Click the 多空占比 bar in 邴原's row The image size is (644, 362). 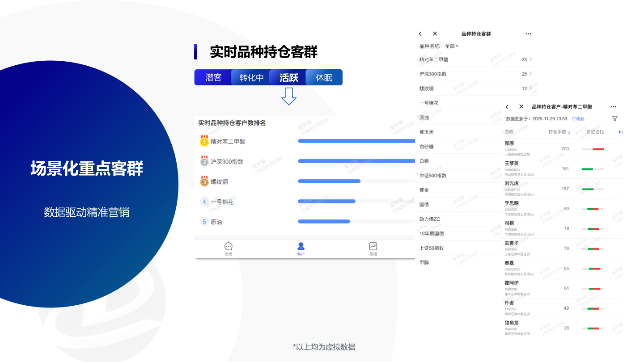[593, 149]
